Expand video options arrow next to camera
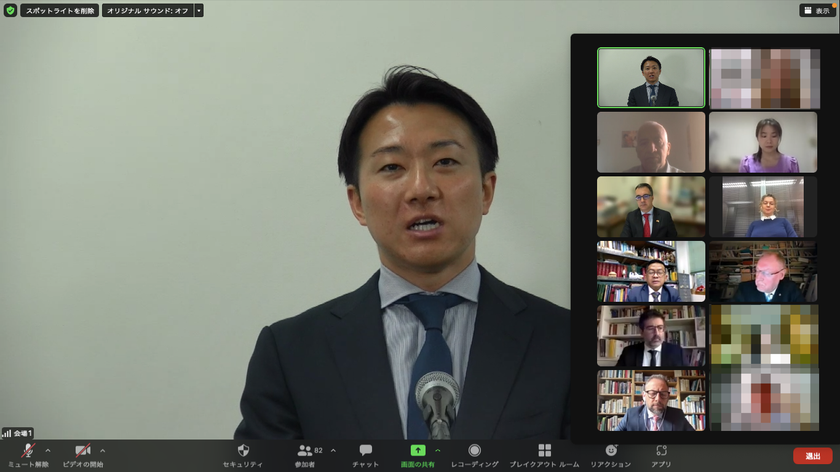 tap(103, 451)
